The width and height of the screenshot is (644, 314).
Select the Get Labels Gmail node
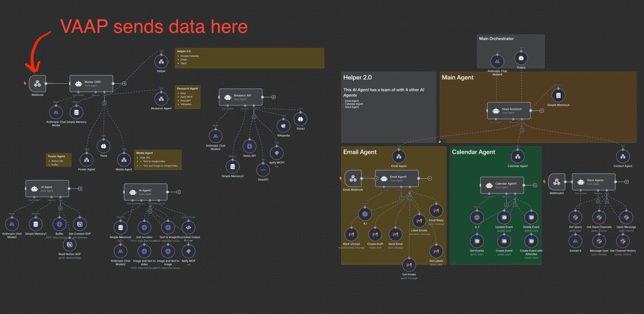[436, 251]
